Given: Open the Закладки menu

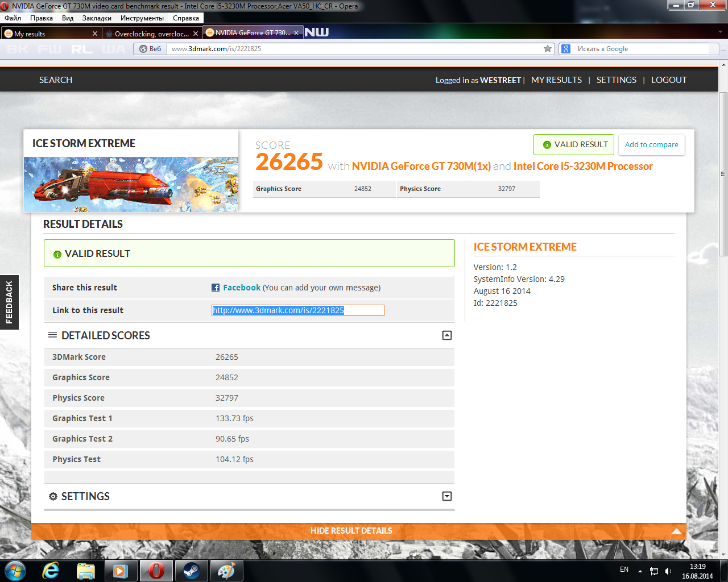Looking at the screenshot, I should point(97,18).
